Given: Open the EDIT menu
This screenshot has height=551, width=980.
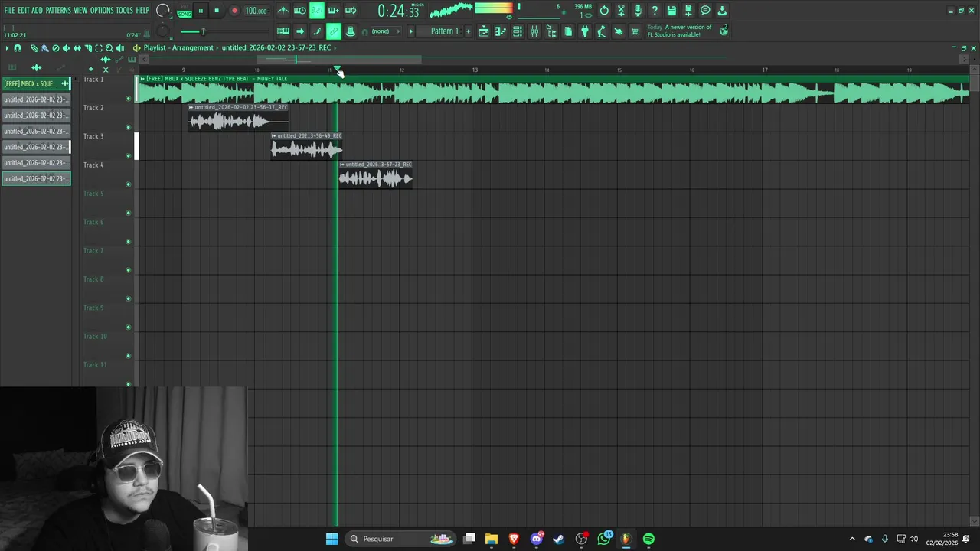Looking at the screenshot, I should [24, 11].
